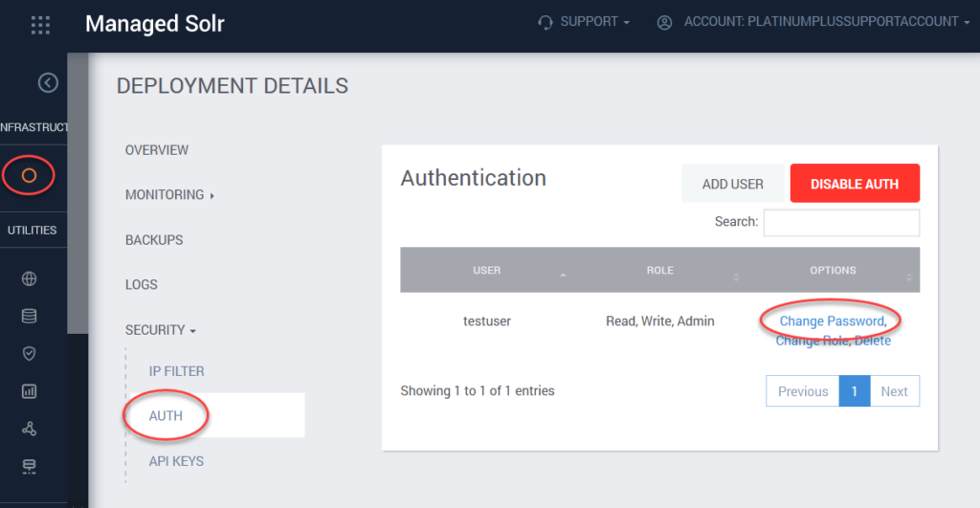Open the server rack icon

pos(29,466)
